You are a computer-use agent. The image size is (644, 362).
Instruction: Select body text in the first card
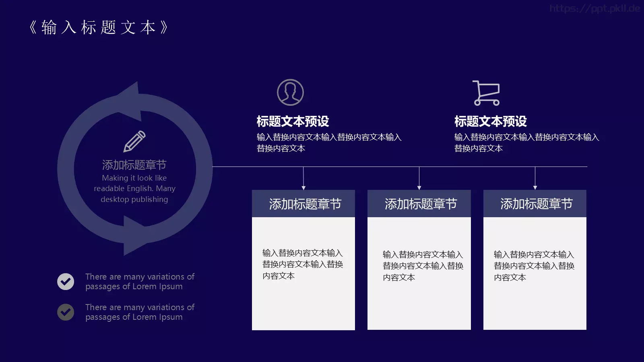303,264
